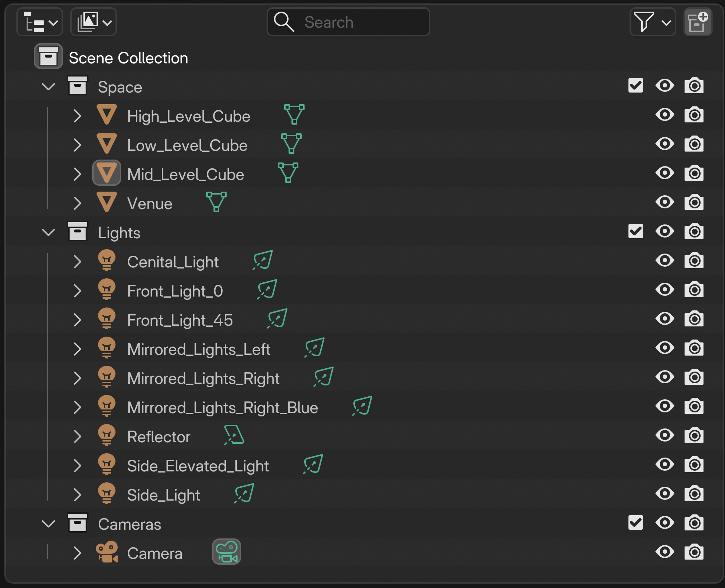Click the Side_Light green light data icon
Image resolution: width=725 pixels, height=588 pixels.
point(244,493)
